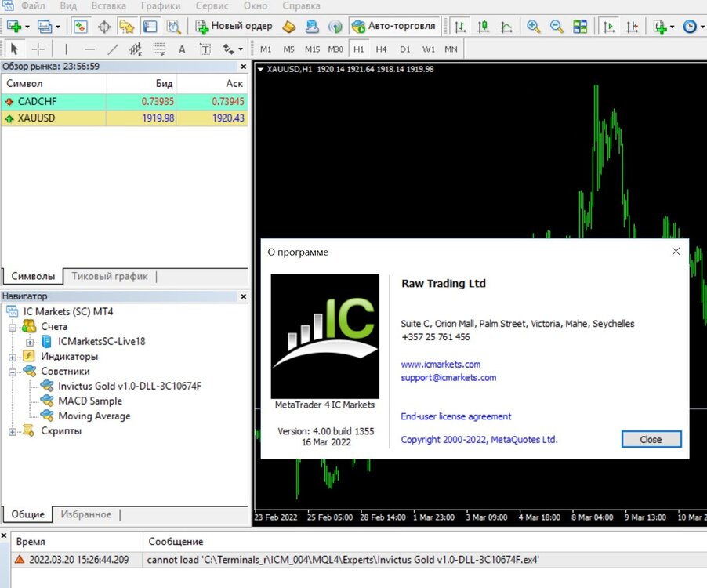Select text tool A
The width and height of the screenshot is (707, 588).
[x=182, y=49]
